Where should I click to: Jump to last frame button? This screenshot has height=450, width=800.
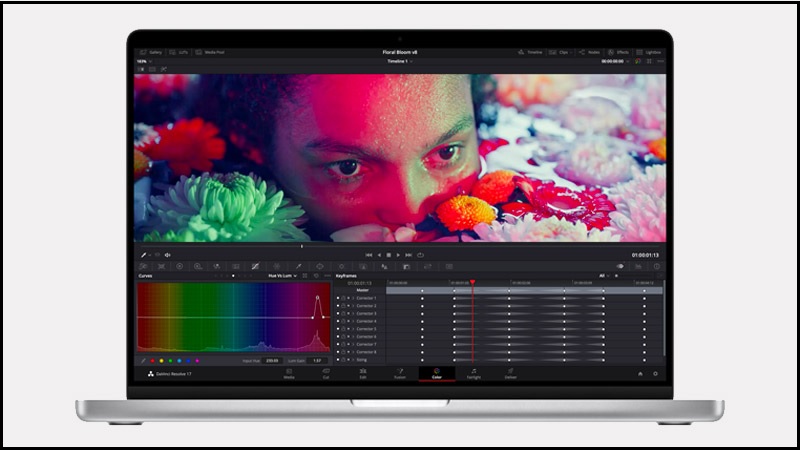click(409, 255)
